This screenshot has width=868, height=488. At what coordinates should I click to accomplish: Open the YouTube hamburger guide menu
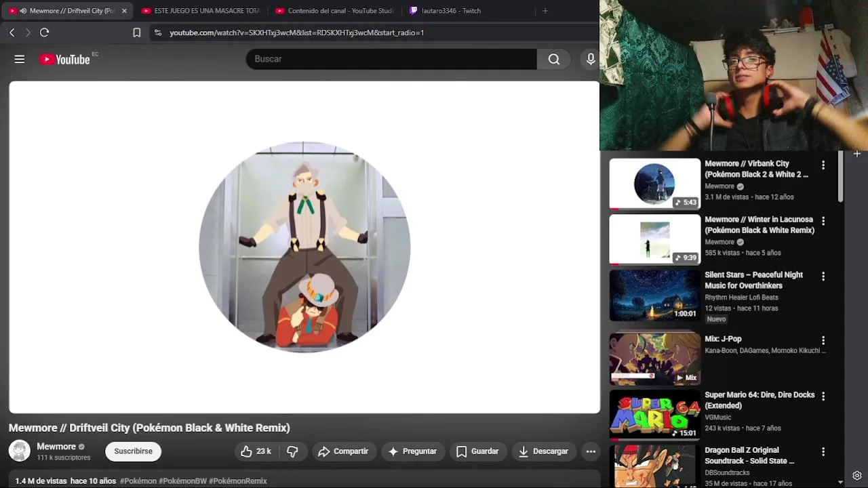[x=20, y=59]
